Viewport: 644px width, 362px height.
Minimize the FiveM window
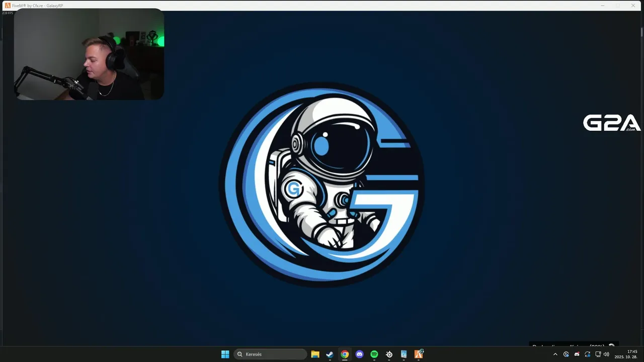click(x=603, y=6)
